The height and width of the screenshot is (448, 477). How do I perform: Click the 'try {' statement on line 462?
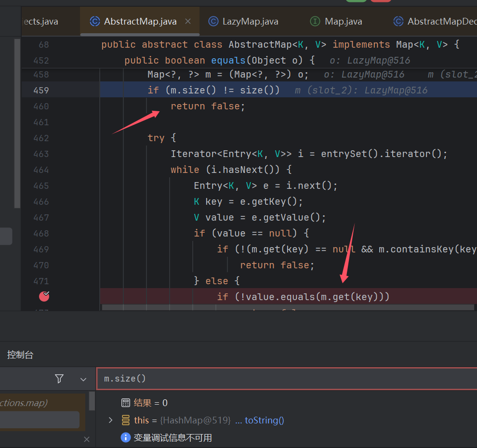click(x=162, y=138)
